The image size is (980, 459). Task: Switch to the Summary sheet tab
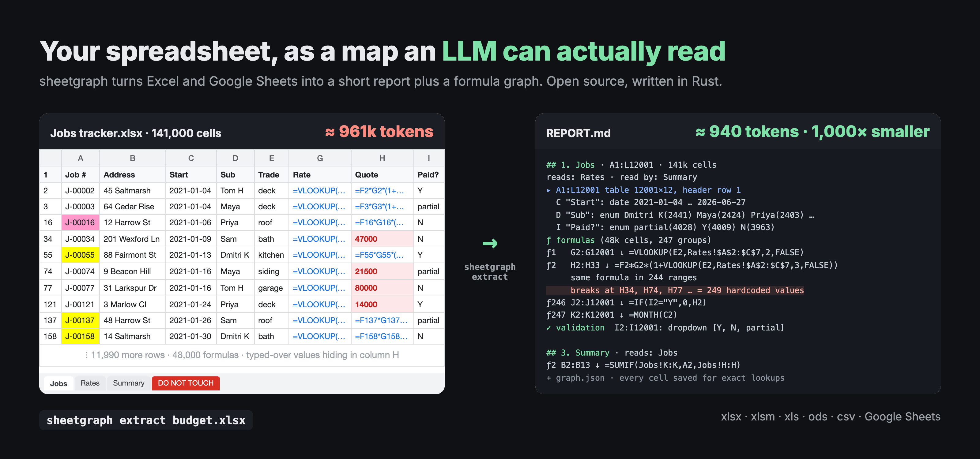pos(129,383)
